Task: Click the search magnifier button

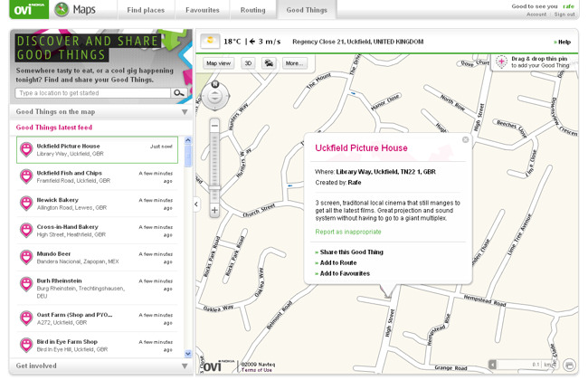Action: [x=179, y=92]
